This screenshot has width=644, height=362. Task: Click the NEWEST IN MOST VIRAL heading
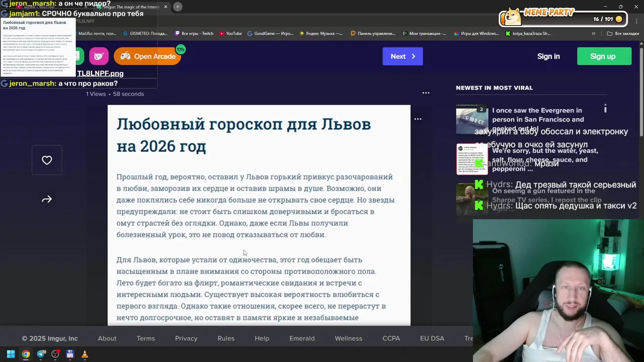[494, 87]
